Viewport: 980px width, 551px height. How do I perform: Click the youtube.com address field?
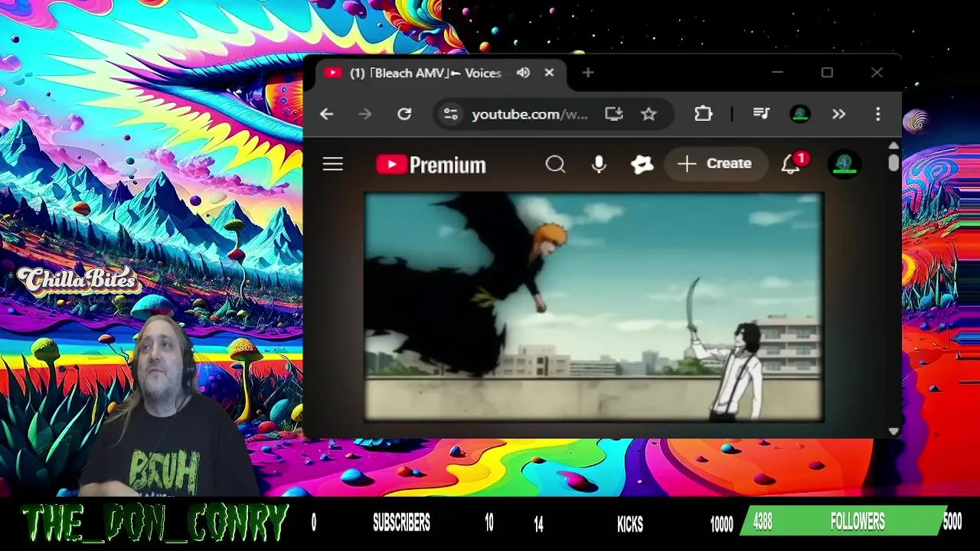[x=530, y=114]
